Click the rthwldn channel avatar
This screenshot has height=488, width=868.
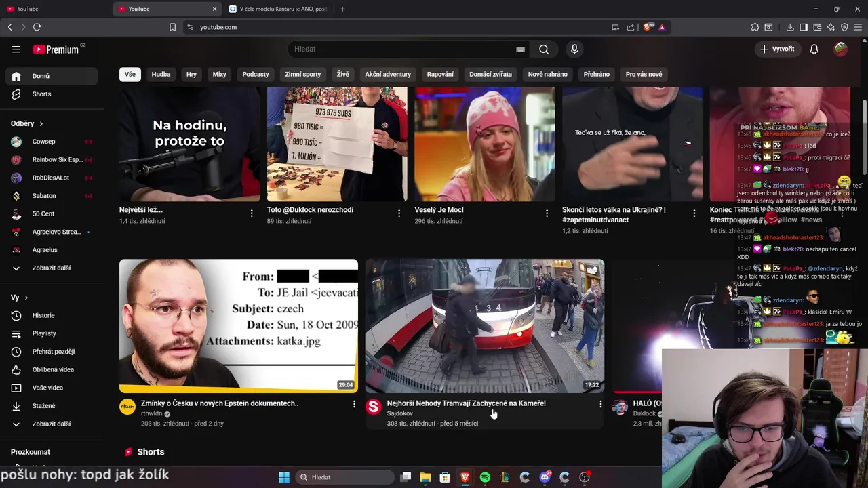[x=127, y=407]
